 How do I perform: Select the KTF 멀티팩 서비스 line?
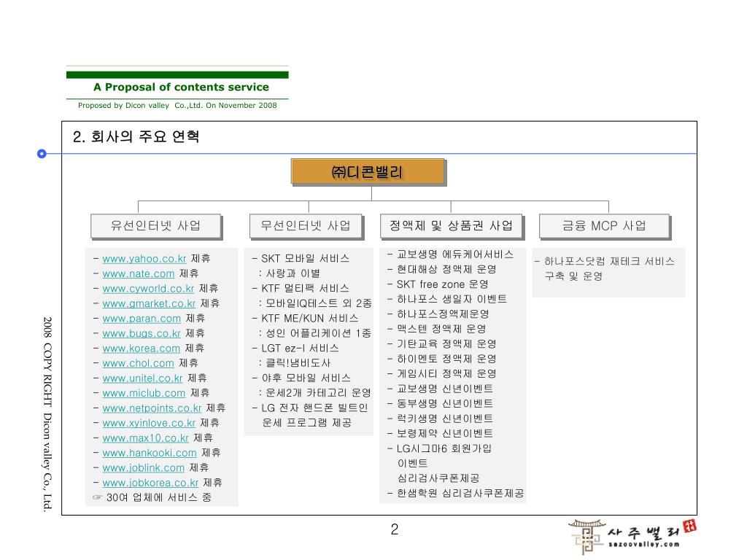tap(300, 289)
